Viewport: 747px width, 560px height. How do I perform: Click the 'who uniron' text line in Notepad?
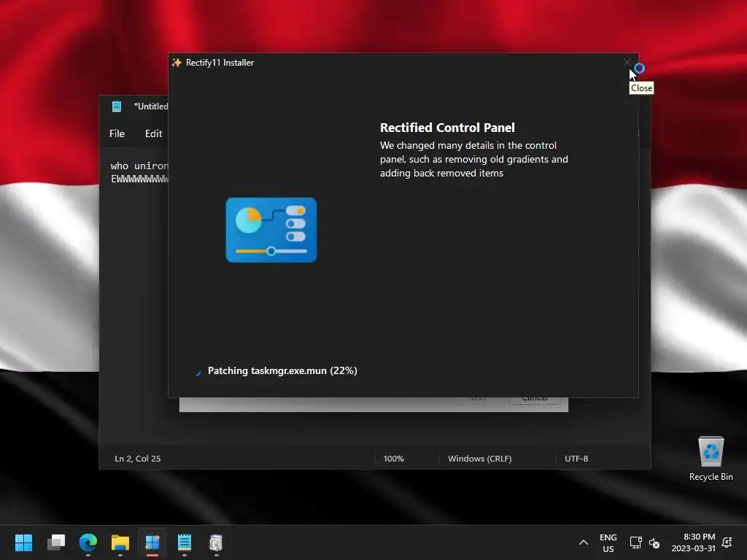coord(139,166)
